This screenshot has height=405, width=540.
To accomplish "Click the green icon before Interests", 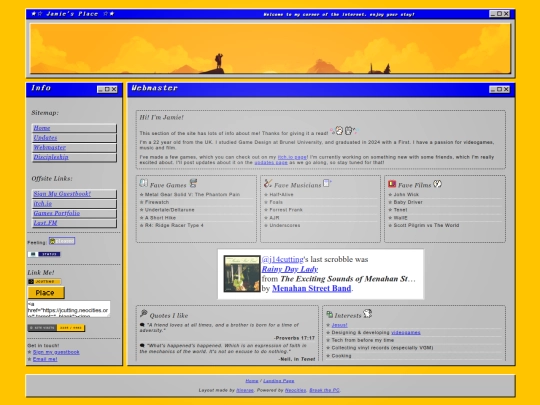I will pos(330,314).
